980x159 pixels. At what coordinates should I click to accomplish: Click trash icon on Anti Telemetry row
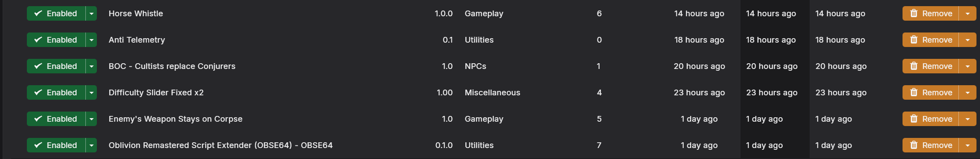(914, 40)
